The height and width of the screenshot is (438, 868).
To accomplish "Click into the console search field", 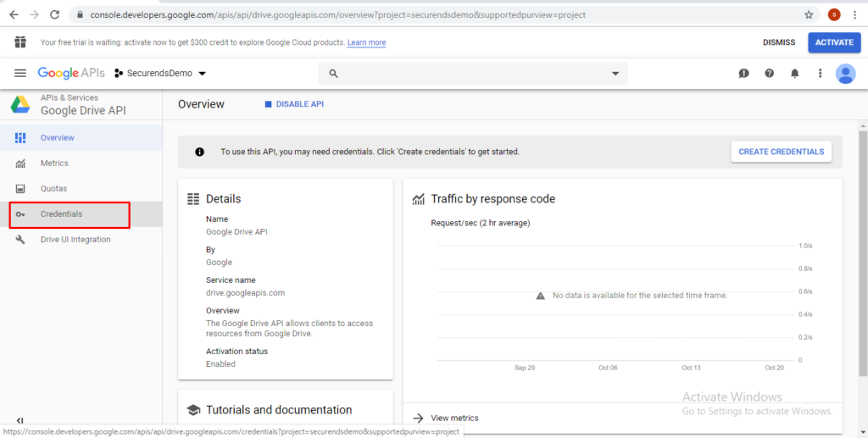I will 473,74.
